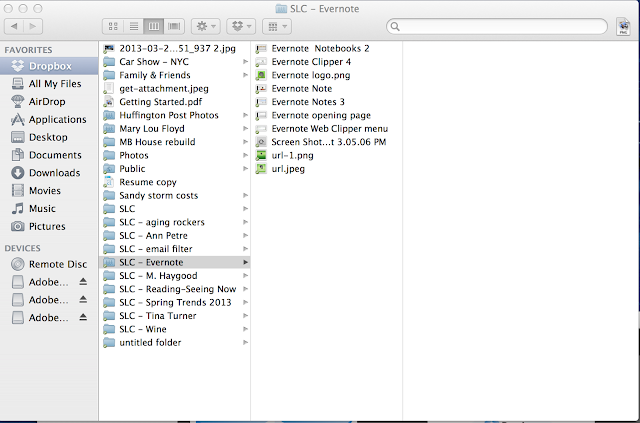
Task: Click the Resume copy document icon
Action: 109,182
